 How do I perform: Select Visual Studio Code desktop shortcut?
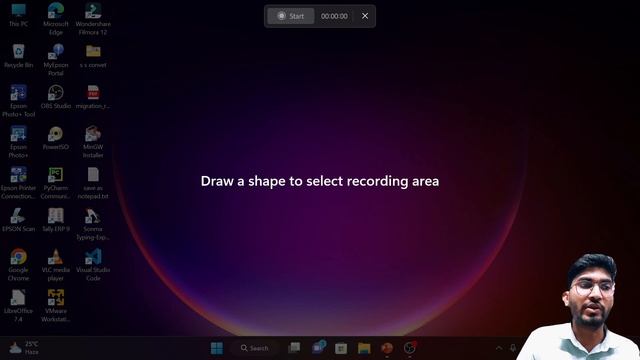(93, 265)
